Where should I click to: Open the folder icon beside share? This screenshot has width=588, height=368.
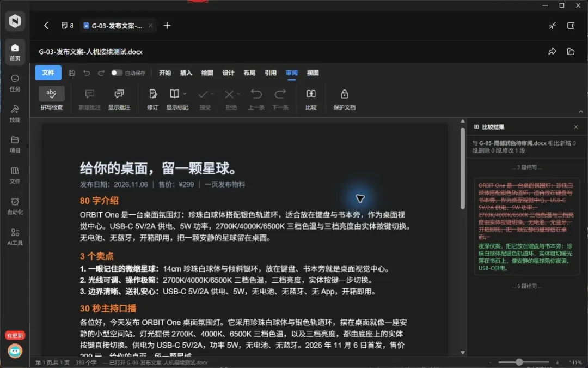pos(571,51)
